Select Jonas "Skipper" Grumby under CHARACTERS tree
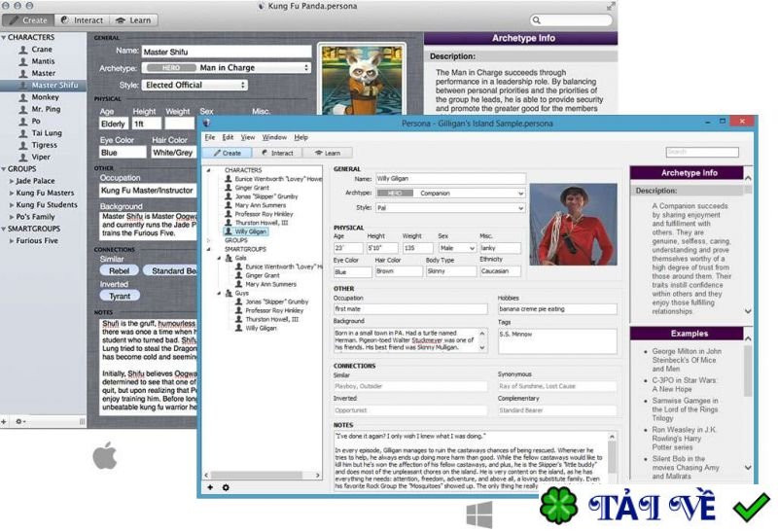Image resolution: width=778 pixels, height=532 pixels. click(266, 196)
